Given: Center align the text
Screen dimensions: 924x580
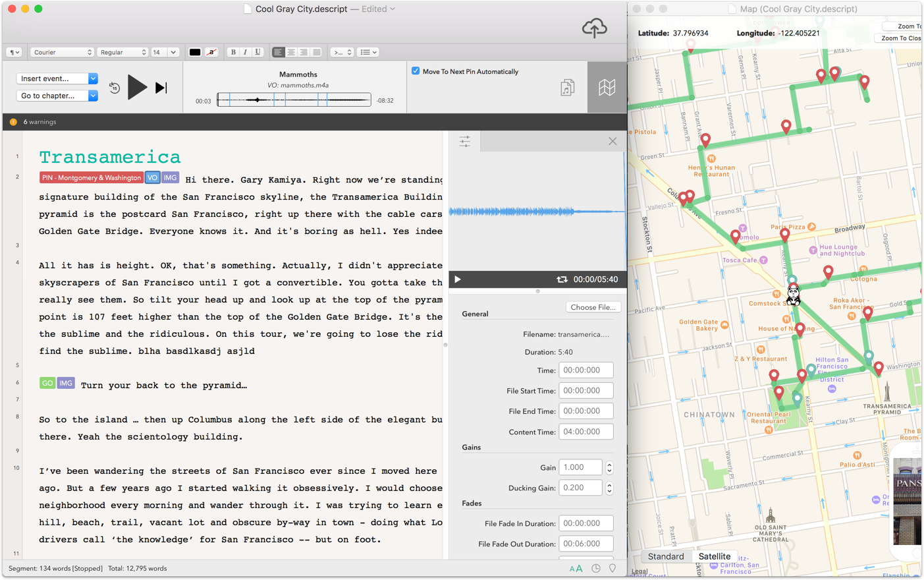Looking at the screenshot, I should pyautogui.click(x=291, y=52).
